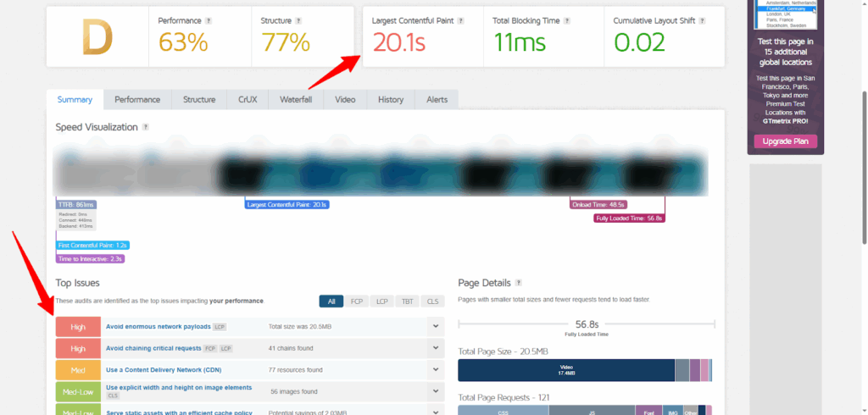This screenshot has width=868, height=415.
Task: Select Paris, France in the location list
Action: tap(779, 20)
